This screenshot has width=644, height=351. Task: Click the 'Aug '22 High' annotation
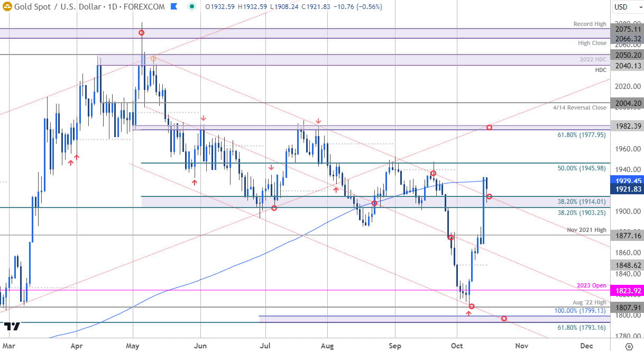(x=590, y=301)
